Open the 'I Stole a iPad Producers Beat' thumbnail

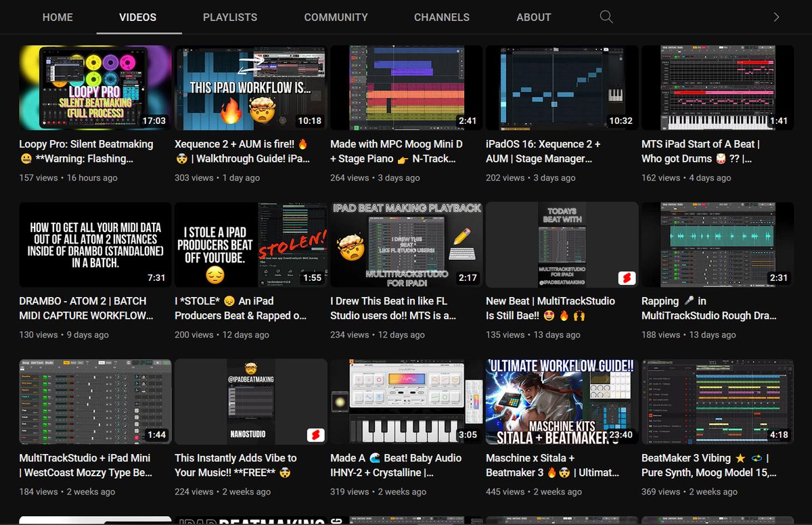[251, 244]
